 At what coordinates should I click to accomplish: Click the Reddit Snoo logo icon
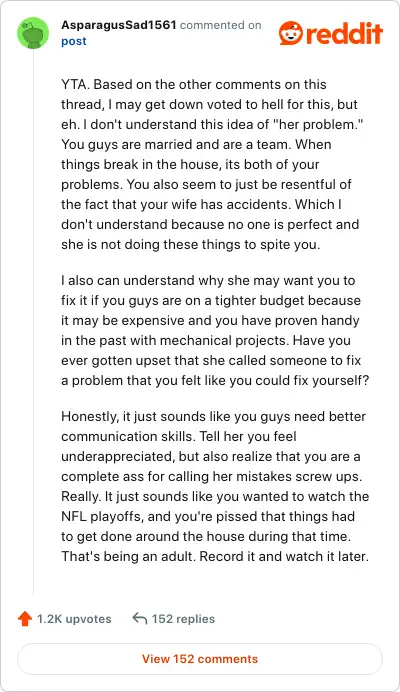tap(291, 33)
